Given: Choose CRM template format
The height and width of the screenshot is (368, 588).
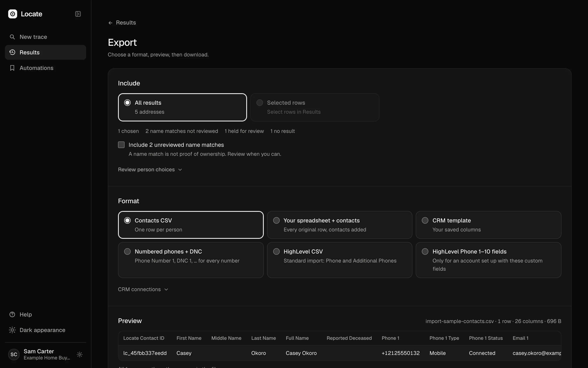Looking at the screenshot, I should pyautogui.click(x=488, y=225).
